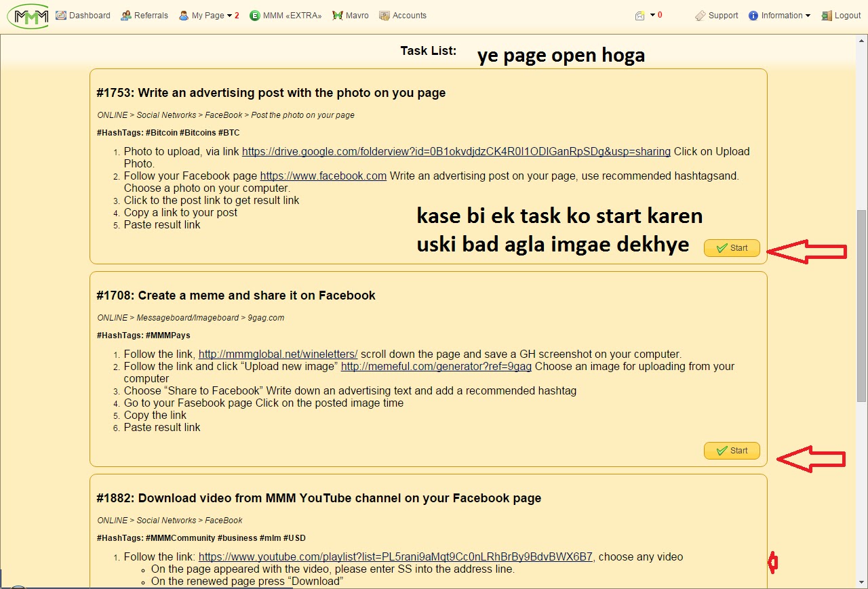Click Logout text in navbar
Screen dimensions: 868x589
(848, 16)
